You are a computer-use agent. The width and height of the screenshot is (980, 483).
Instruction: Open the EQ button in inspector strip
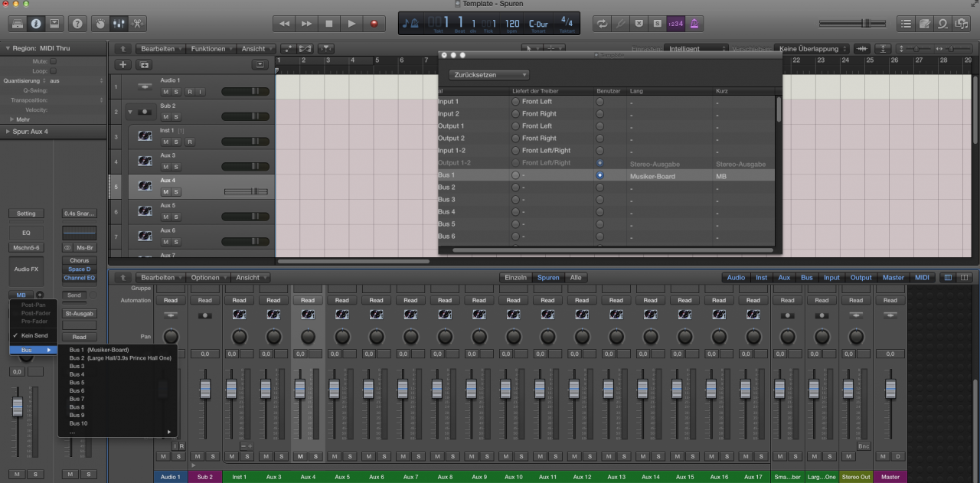coord(26,233)
